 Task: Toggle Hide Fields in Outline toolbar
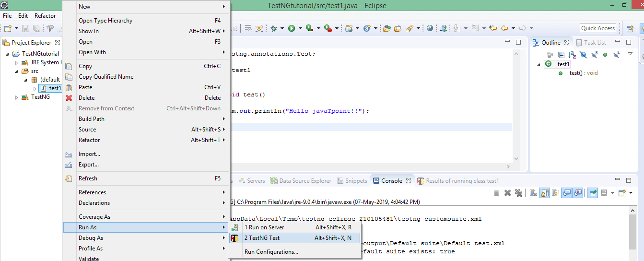point(583,54)
